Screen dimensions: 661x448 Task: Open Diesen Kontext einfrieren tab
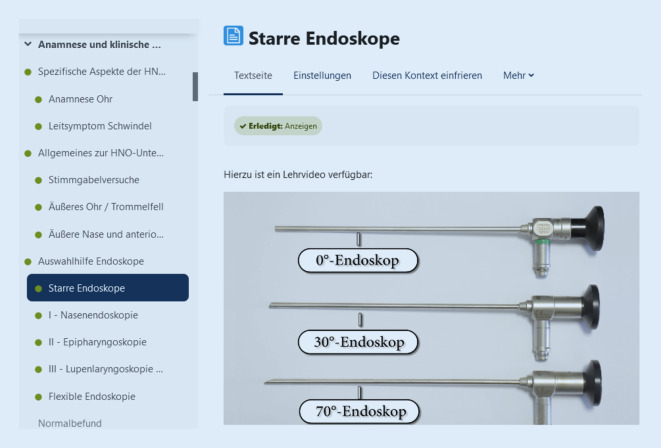click(427, 75)
